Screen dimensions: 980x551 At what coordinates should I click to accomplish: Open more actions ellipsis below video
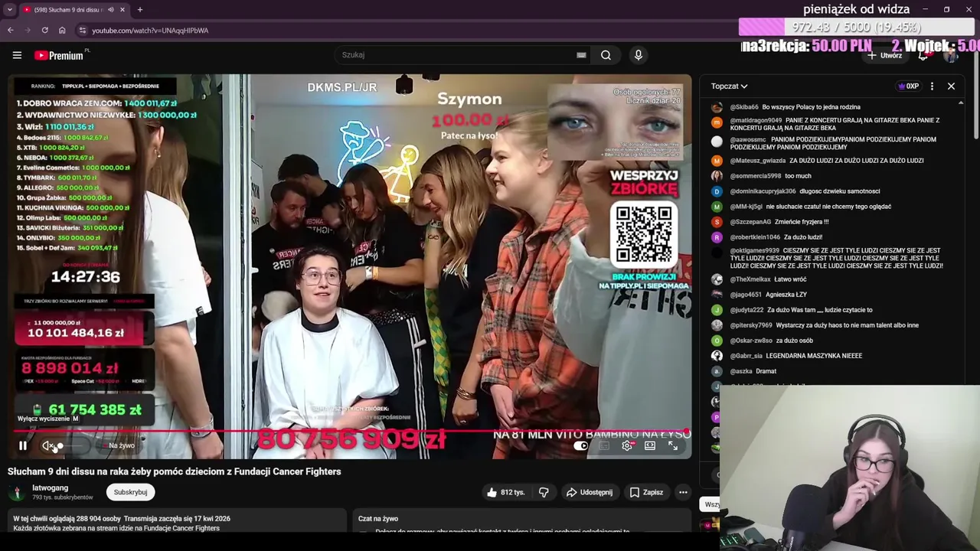click(683, 492)
